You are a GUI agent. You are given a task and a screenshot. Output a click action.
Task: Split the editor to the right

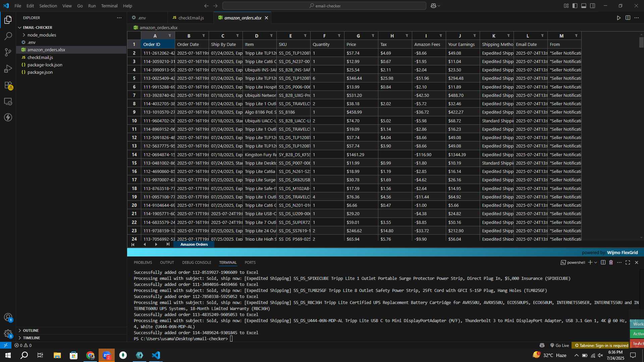tap(628, 18)
